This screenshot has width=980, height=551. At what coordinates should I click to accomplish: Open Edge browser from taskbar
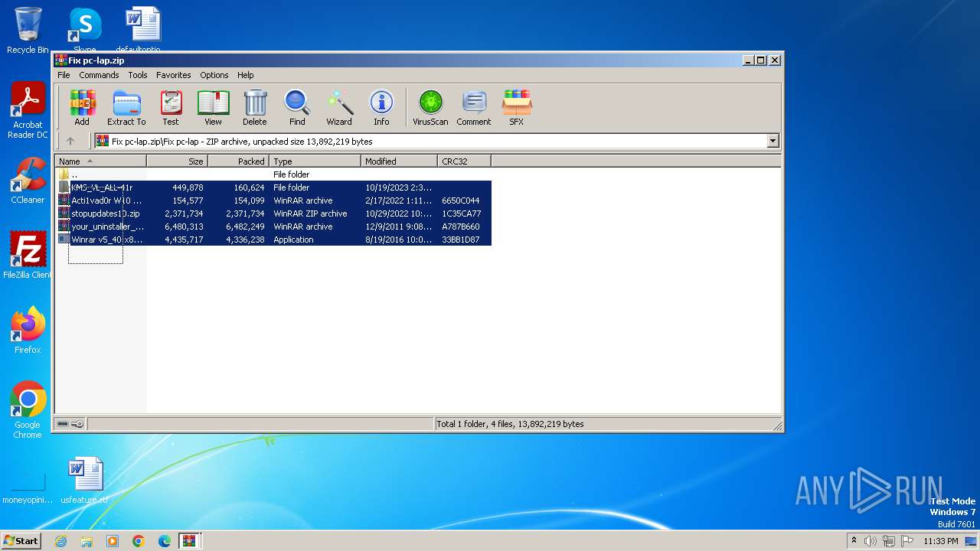[x=164, y=541]
